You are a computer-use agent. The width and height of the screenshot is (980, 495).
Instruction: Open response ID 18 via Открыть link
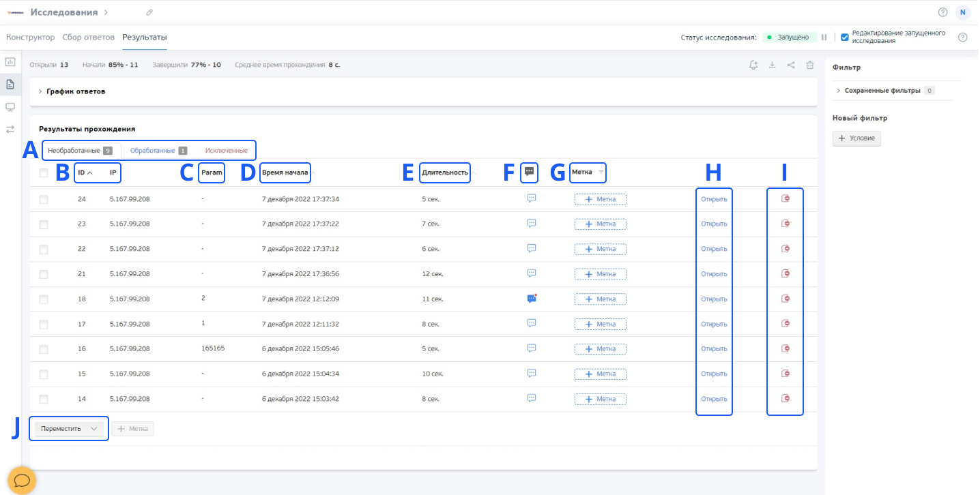coord(714,299)
